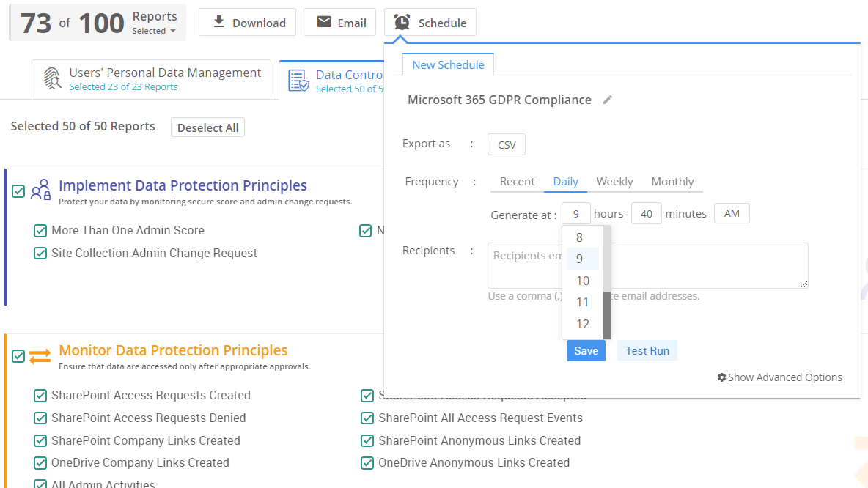Click the report icon on the Data Controller tab
Viewport: 868px width, 488px height.
[301, 79]
